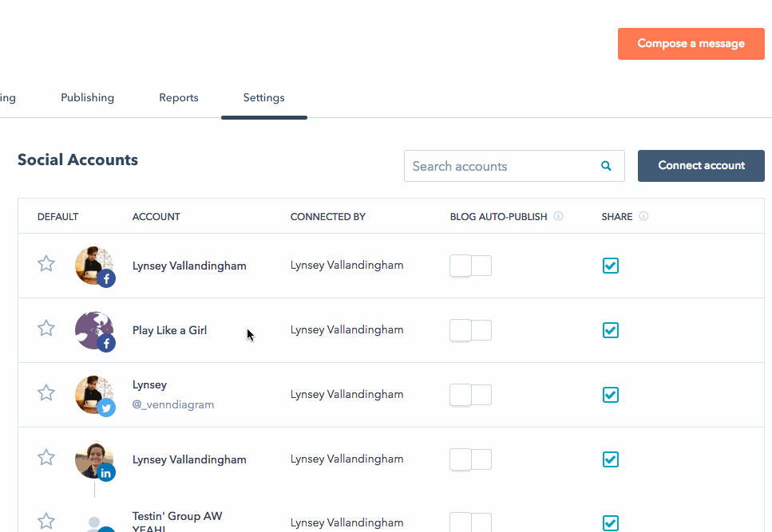Set Lynsey Twitter account as default star
Viewport: 772px width, 532px height.
46,392
